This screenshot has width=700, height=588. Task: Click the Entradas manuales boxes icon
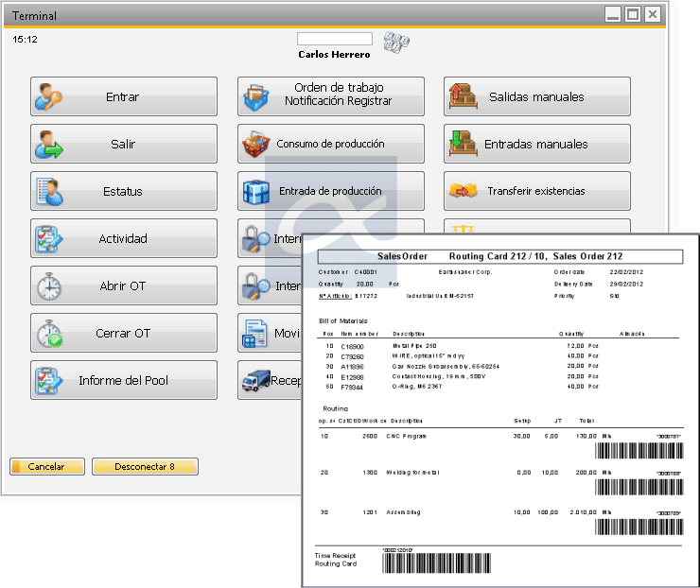pyautogui.click(x=462, y=144)
